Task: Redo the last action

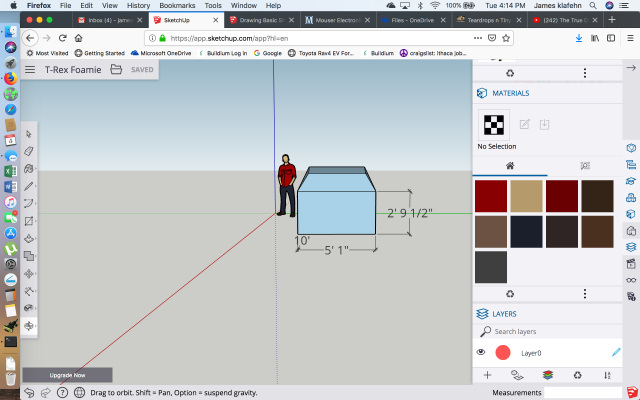Action: tap(45, 393)
